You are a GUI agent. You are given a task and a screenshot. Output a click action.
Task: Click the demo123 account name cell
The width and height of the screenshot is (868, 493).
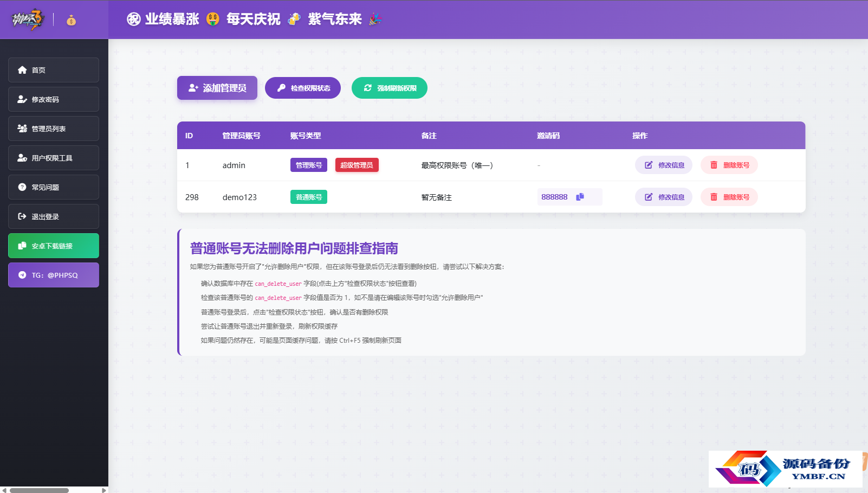(x=239, y=197)
